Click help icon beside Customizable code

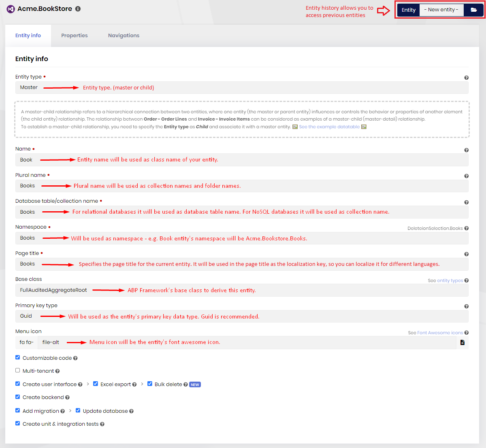tap(75, 358)
